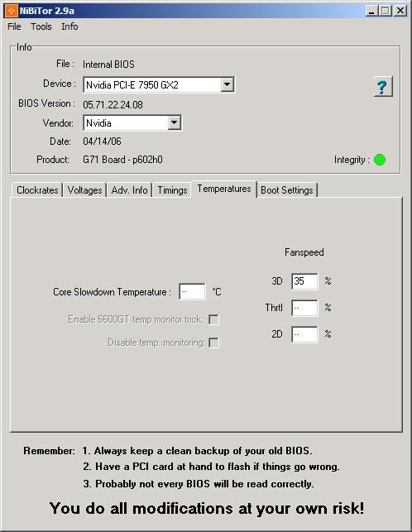Open the File menu
This screenshot has height=532, width=412.
point(14,26)
